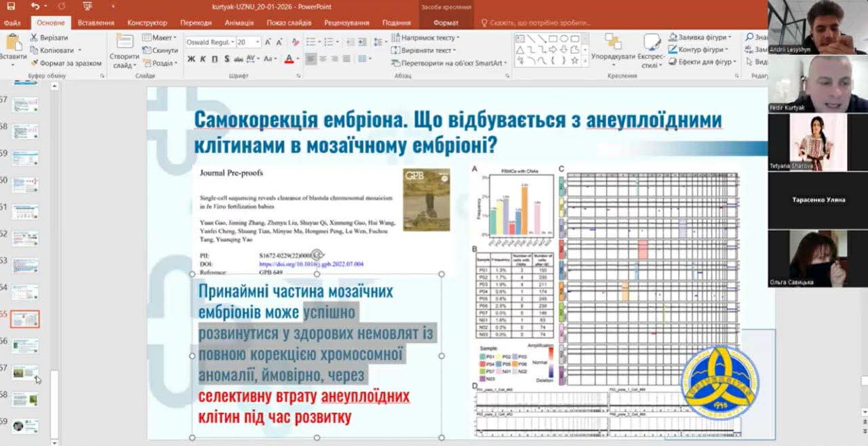Toggle bold (Ж) formatting
Image resolution: width=868 pixels, height=446 pixels.
pos(192,59)
